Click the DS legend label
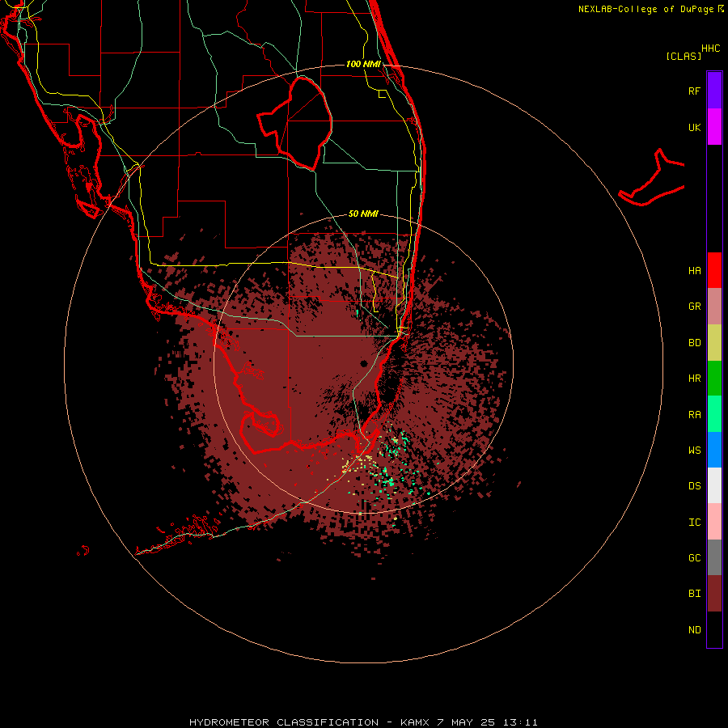Image resolution: width=728 pixels, height=728 pixels. [x=694, y=486]
